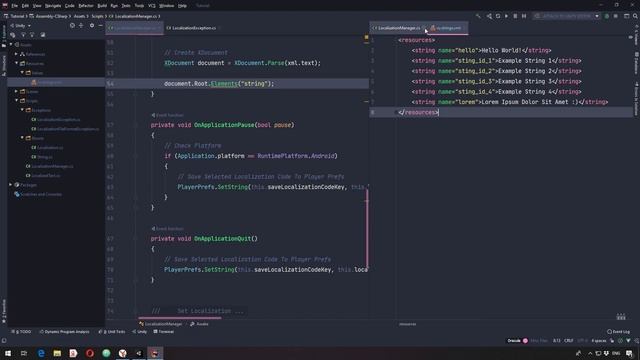Click collapse all icon in Explorer panel
The width and height of the screenshot is (640, 360).
tap(81, 25)
